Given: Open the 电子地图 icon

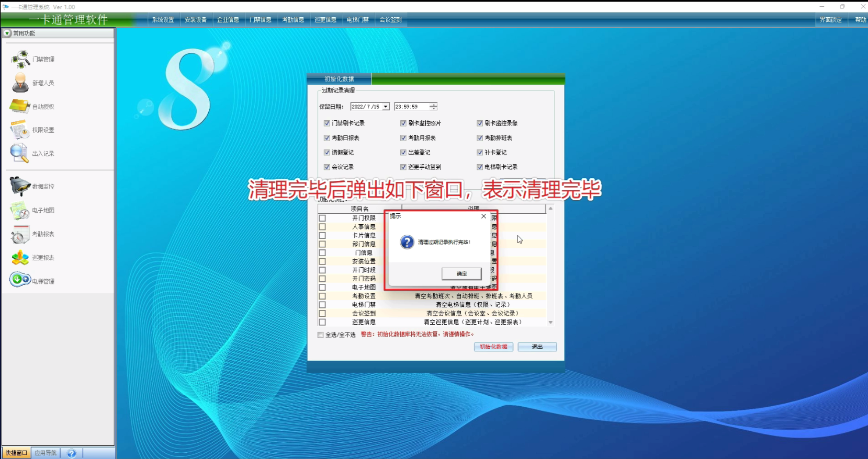Looking at the screenshot, I should point(20,210).
